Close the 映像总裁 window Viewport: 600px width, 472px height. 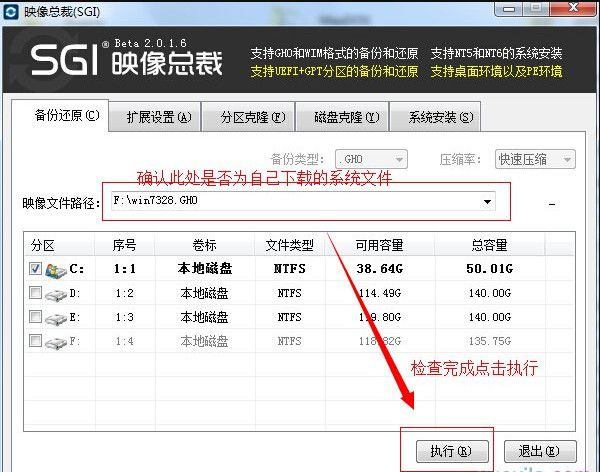pyautogui.click(x=573, y=8)
